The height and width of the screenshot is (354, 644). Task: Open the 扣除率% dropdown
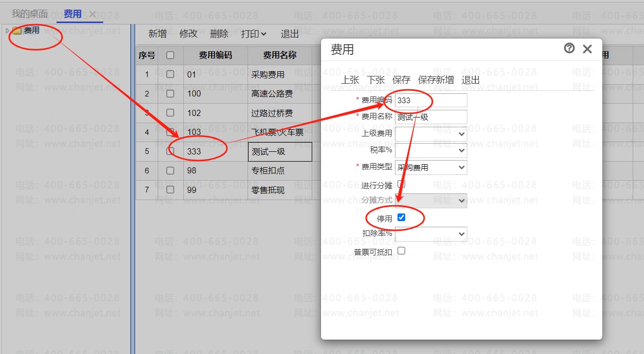click(x=431, y=234)
